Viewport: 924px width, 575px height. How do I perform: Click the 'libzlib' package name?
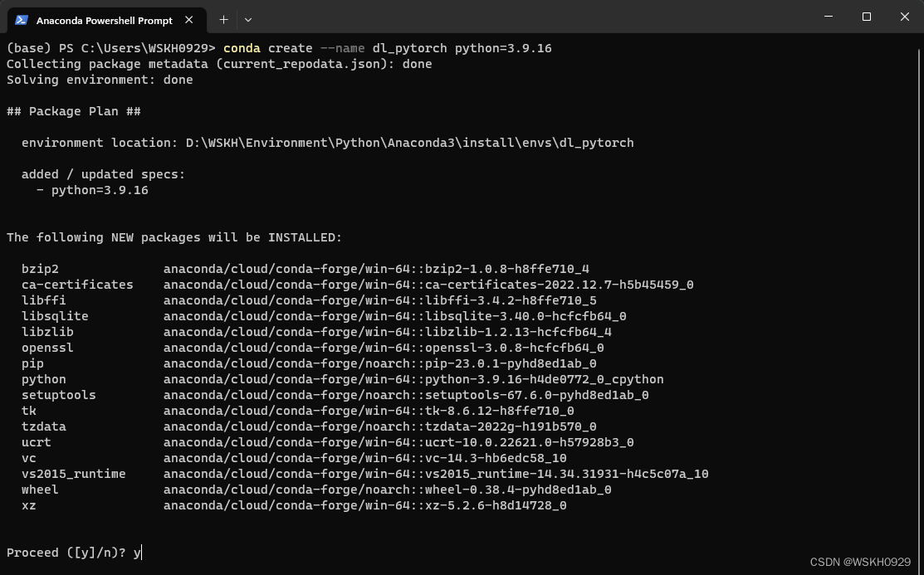point(47,332)
